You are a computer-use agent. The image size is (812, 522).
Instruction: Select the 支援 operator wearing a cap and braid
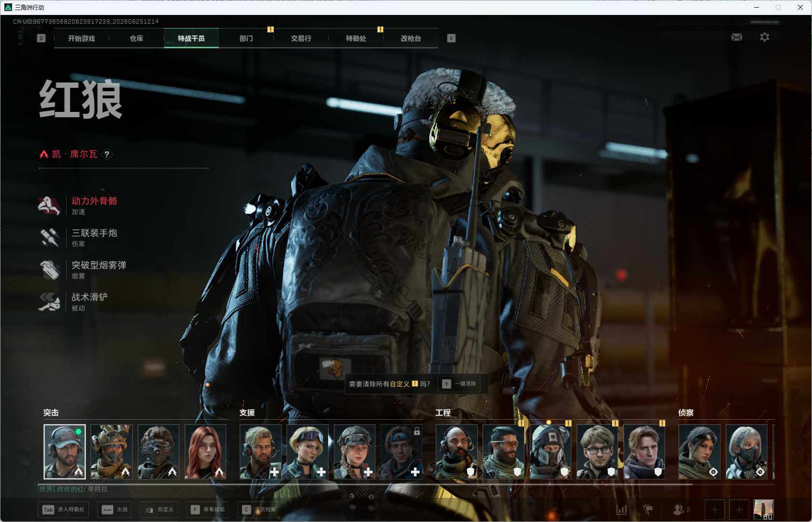(354, 452)
